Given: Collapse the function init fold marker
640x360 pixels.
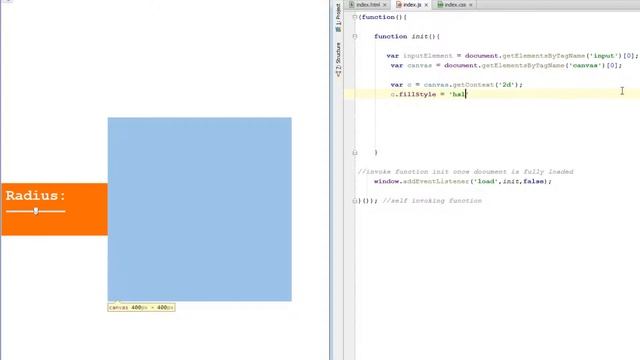Looking at the screenshot, I should point(355,36).
